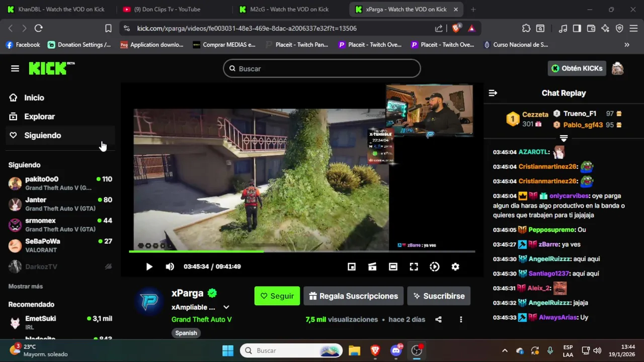This screenshot has height=362, width=644.
Task: Open the Brave playlist music icon
Action: [563, 29]
